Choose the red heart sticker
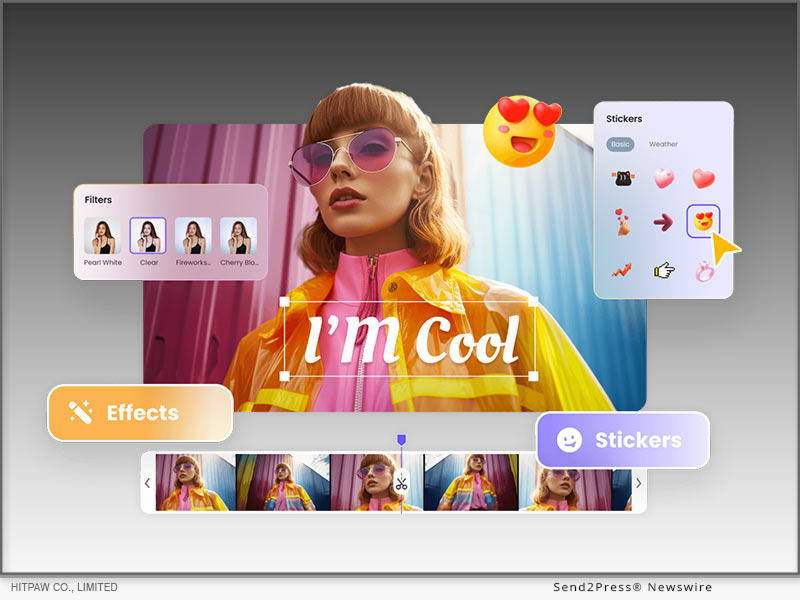Viewport: 800px width, 600px height. (704, 179)
